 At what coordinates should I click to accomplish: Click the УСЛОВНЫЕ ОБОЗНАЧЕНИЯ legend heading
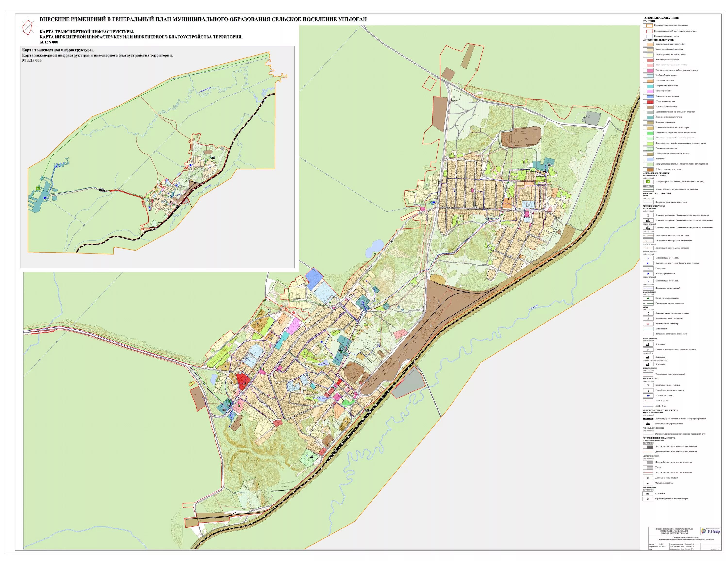tap(661, 18)
